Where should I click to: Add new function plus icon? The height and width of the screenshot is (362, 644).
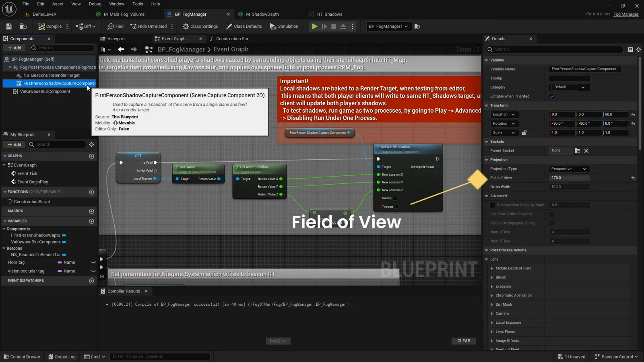point(91,192)
